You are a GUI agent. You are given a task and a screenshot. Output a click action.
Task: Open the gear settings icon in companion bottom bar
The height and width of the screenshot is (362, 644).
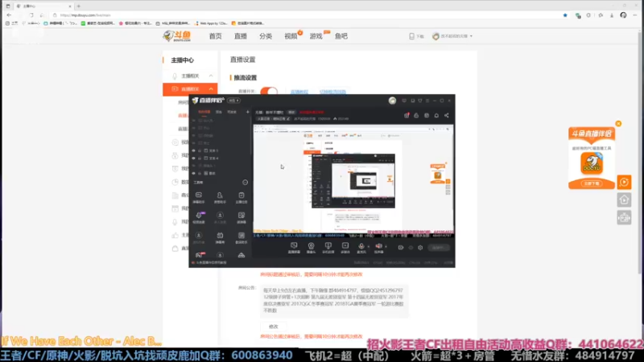(420, 248)
